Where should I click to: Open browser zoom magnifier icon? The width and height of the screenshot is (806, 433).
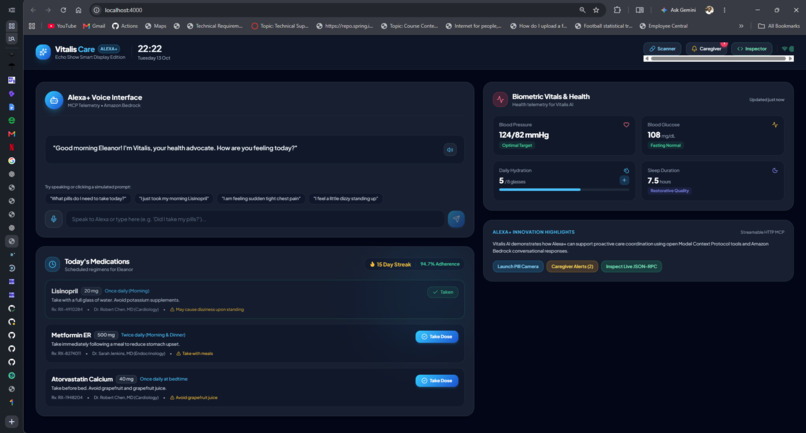(582, 10)
